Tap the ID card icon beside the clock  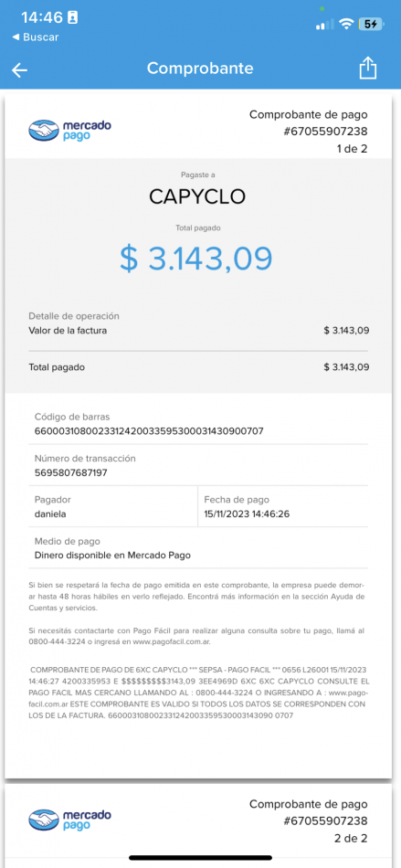tap(72, 17)
